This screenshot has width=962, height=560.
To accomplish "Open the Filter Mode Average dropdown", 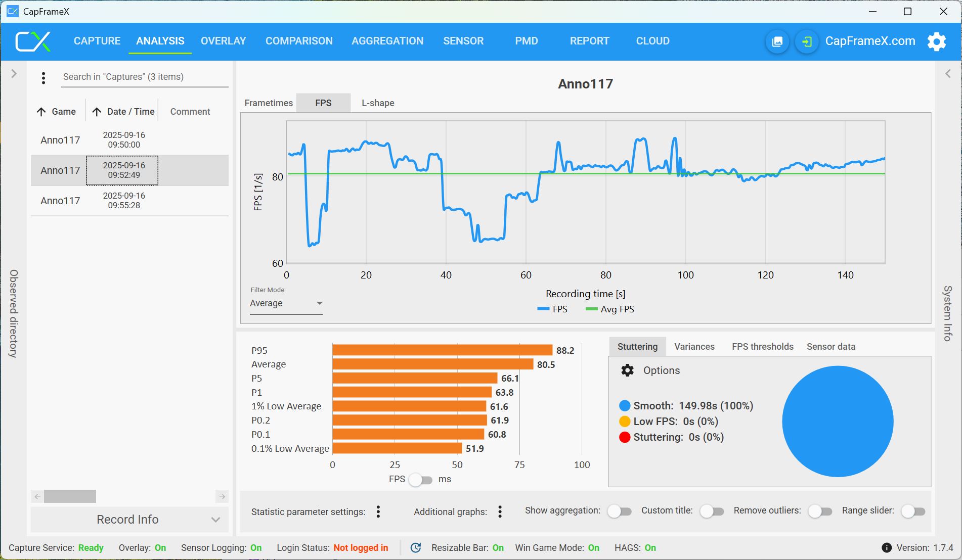I will (x=286, y=303).
